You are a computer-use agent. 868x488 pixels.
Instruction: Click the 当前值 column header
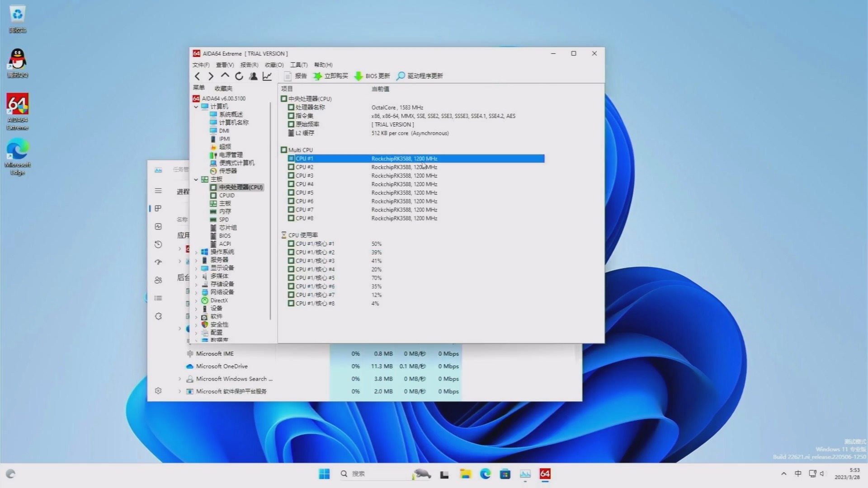(380, 89)
